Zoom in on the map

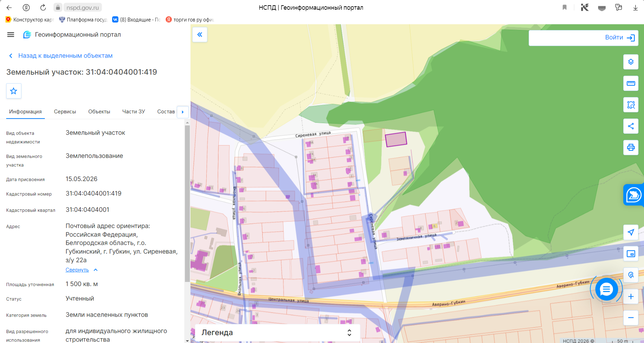(631, 296)
